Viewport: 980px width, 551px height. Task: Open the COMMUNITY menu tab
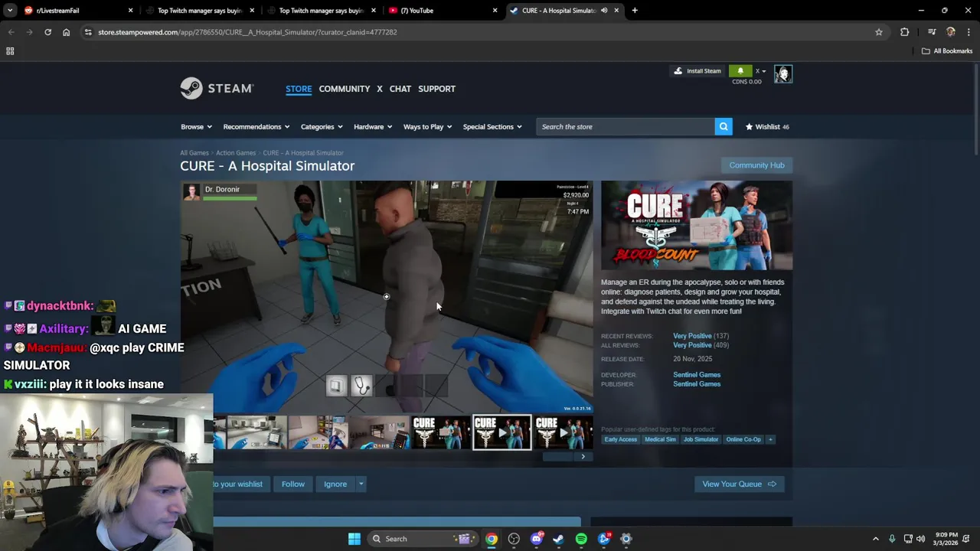(x=345, y=89)
